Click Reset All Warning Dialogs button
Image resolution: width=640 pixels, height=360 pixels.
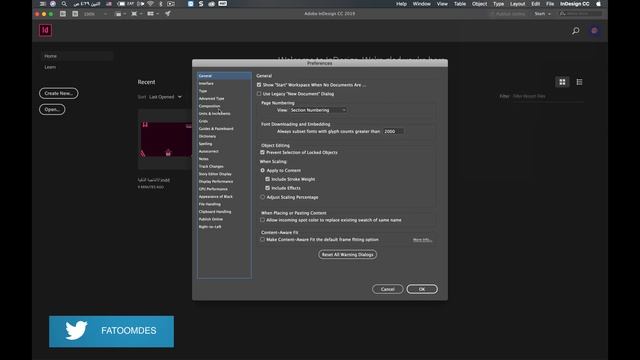click(x=347, y=255)
